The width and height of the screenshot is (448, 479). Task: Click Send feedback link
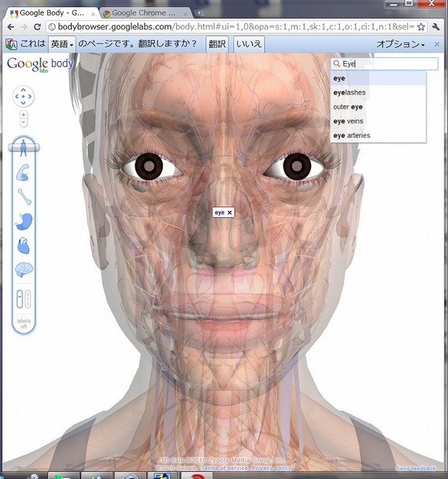[x=416, y=468]
